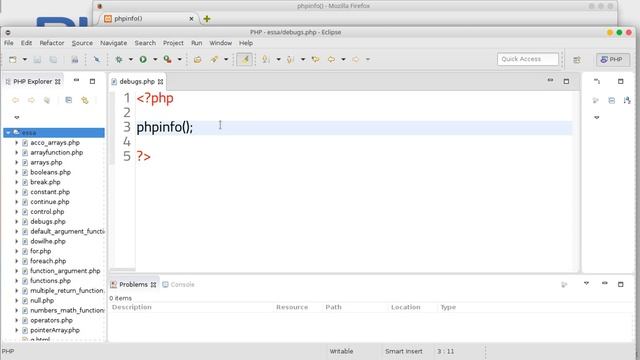Expand the constant.php tree node
Screen dimensions: 640x360
17,192
